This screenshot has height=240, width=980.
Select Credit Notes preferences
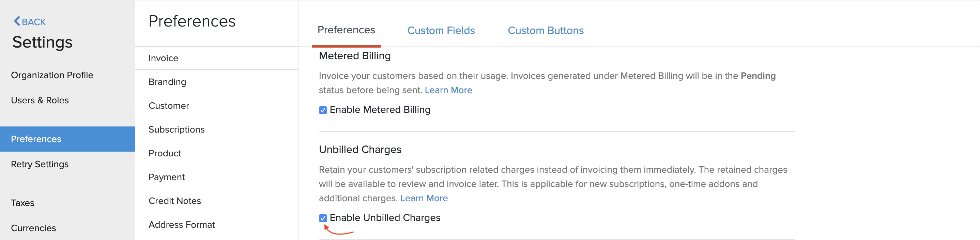tap(174, 201)
